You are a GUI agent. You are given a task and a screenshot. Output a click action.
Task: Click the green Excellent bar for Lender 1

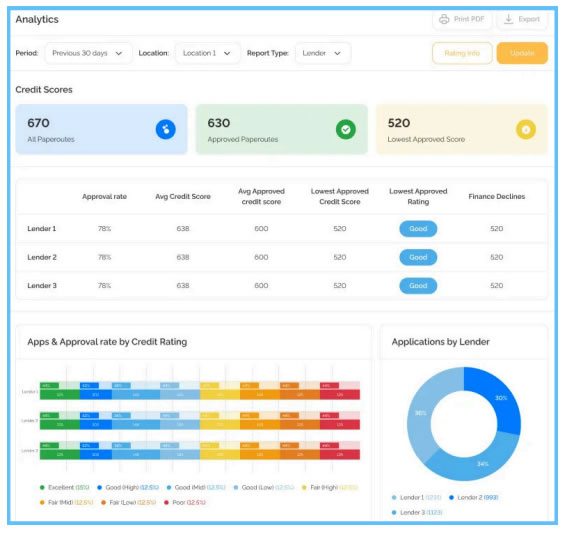[x=60, y=395]
